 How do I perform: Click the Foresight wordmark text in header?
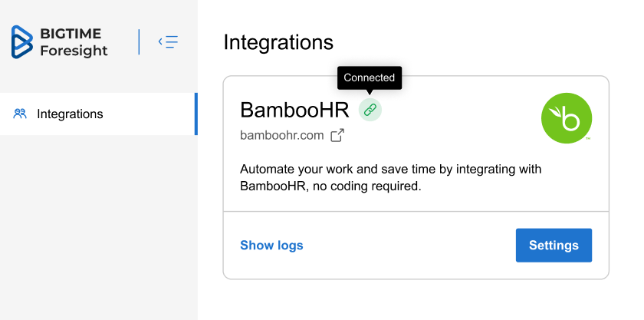click(74, 51)
